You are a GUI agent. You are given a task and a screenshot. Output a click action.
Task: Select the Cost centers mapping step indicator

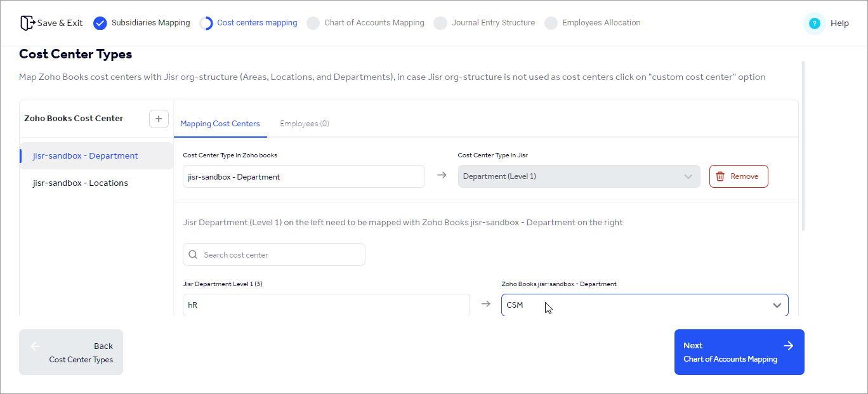pyautogui.click(x=256, y=23)
